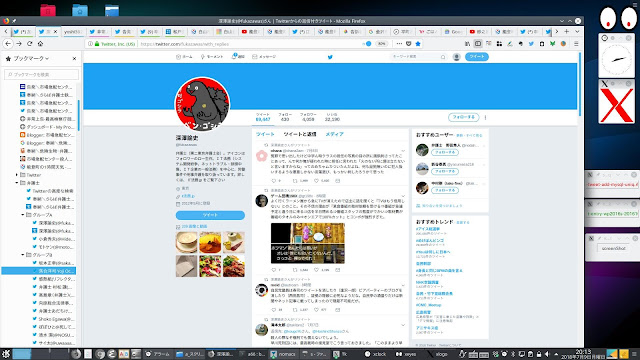This screenshot has width=640, height=360.
Task: Switch to the Tweets timeline tab
Action: (265, 134)
